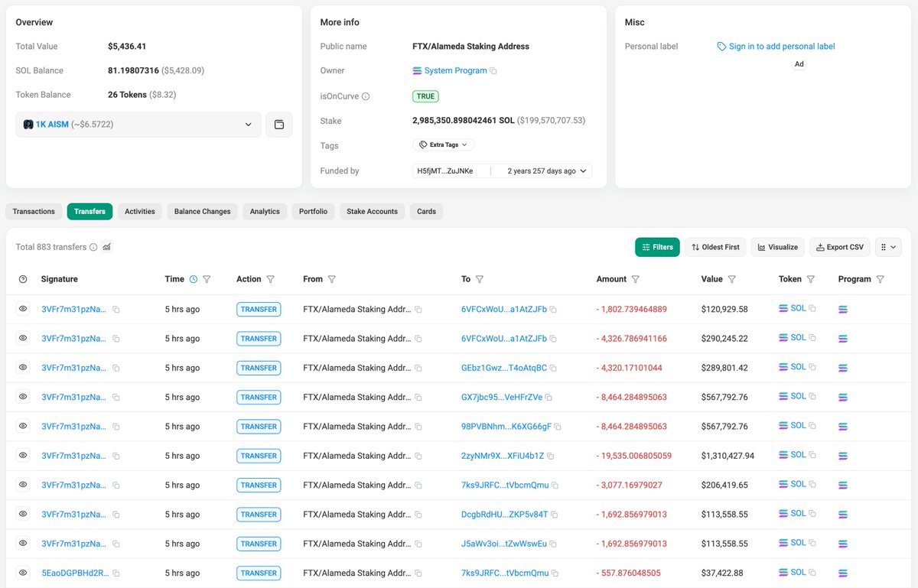
Task: Show the isOnCurve info tooltip icon
Action: click(366, 96)
